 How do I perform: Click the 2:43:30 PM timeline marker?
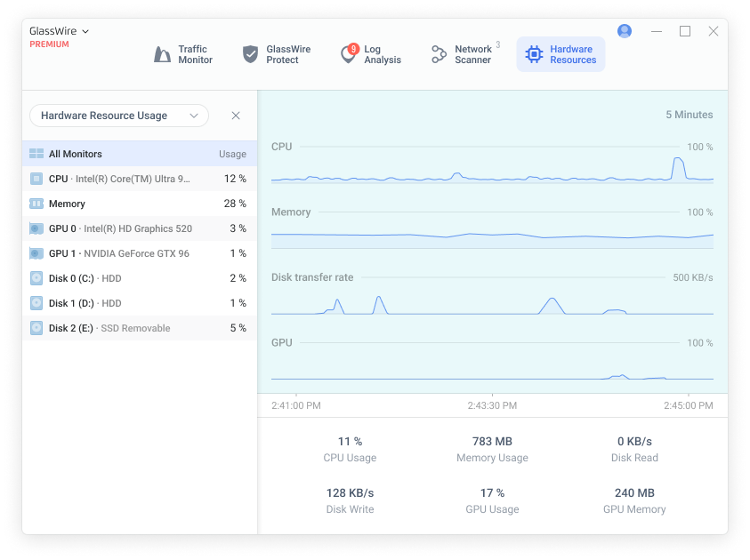click(x=492, y=405)
